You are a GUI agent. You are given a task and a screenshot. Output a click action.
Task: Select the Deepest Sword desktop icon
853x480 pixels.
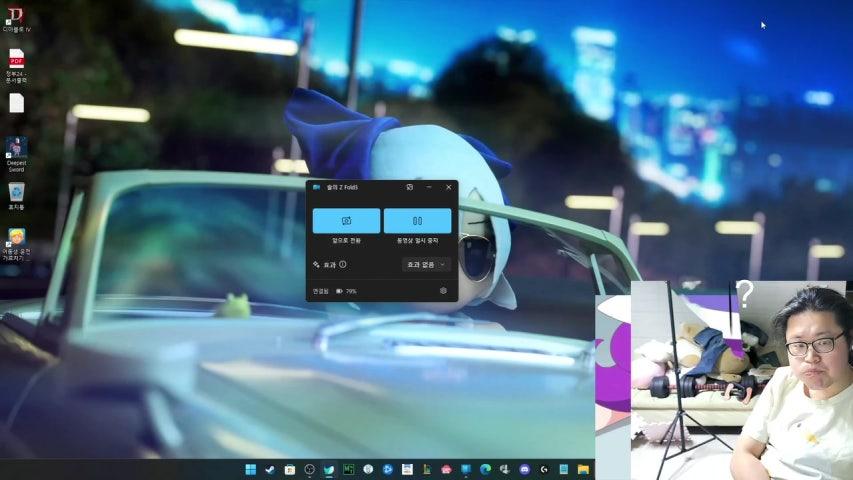[x=16, y=151]
